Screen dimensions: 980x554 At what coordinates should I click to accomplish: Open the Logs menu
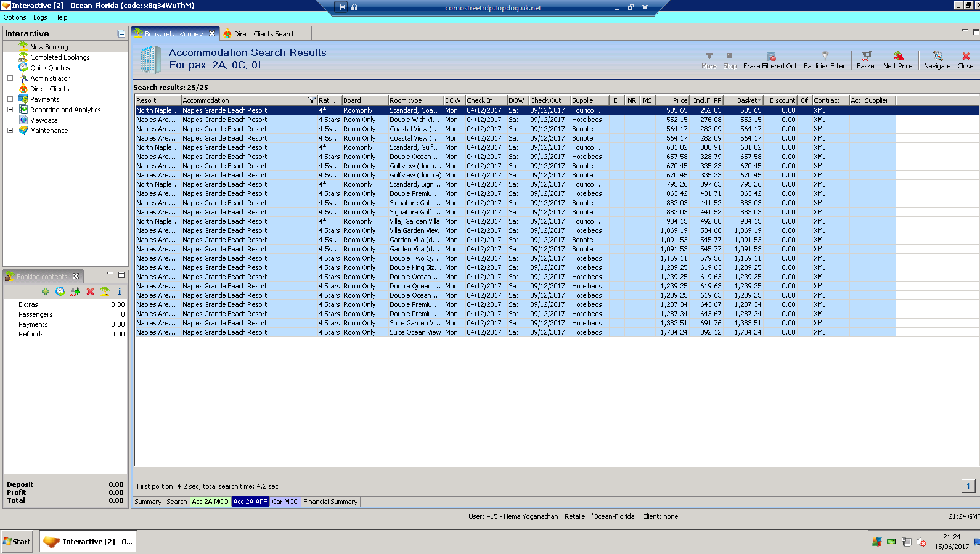(40, 17)
